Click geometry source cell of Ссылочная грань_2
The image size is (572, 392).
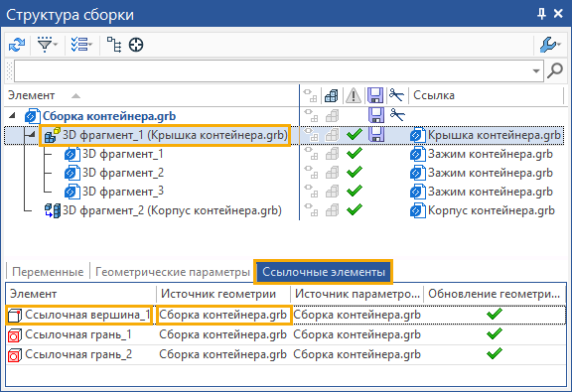point(223,354)
